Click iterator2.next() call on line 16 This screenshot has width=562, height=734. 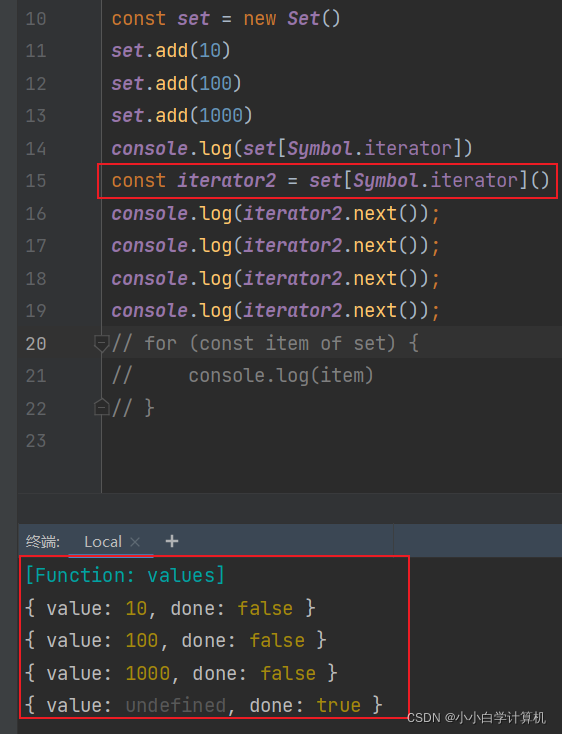click(x=330, y=213)
